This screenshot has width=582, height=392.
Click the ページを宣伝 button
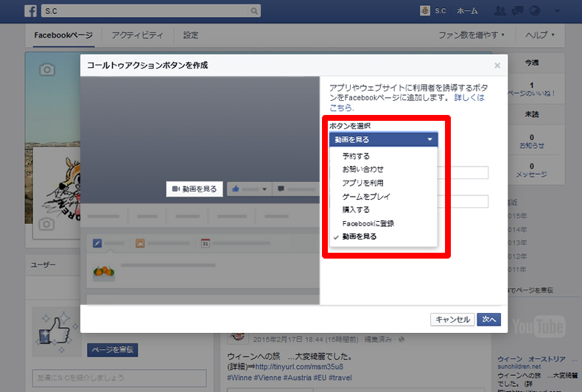113,350
